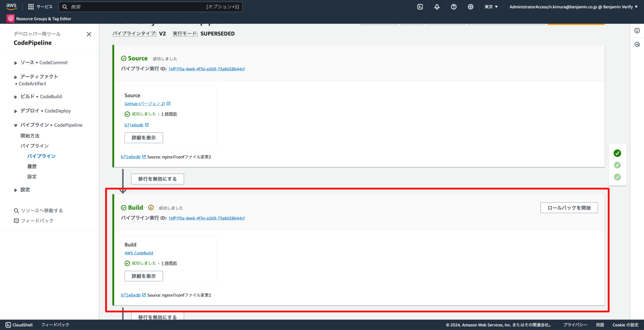
Task: Open the CloudShell terminal icon in the top bar
Action: coord(420,7)
